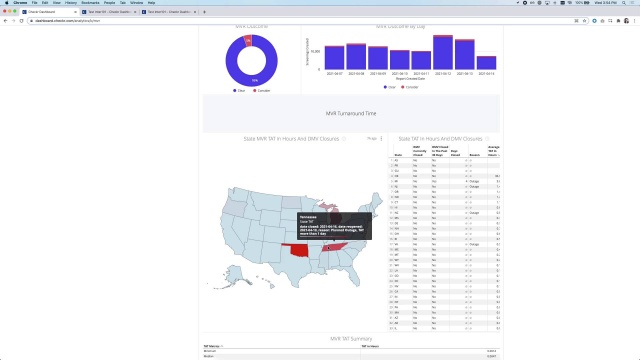Sort the TAT Summary by the TAT Metrics header

coord(213,346)
